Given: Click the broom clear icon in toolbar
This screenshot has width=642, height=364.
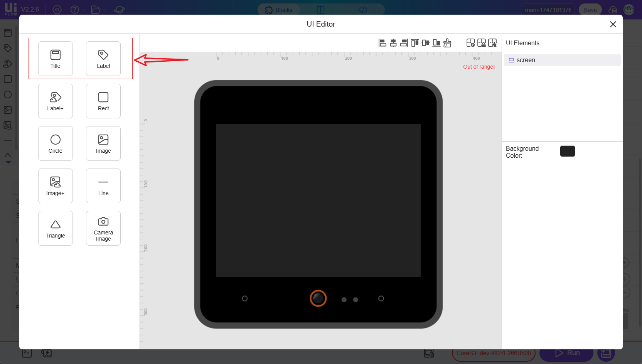Looking at the screenshot, I should 447,43.
